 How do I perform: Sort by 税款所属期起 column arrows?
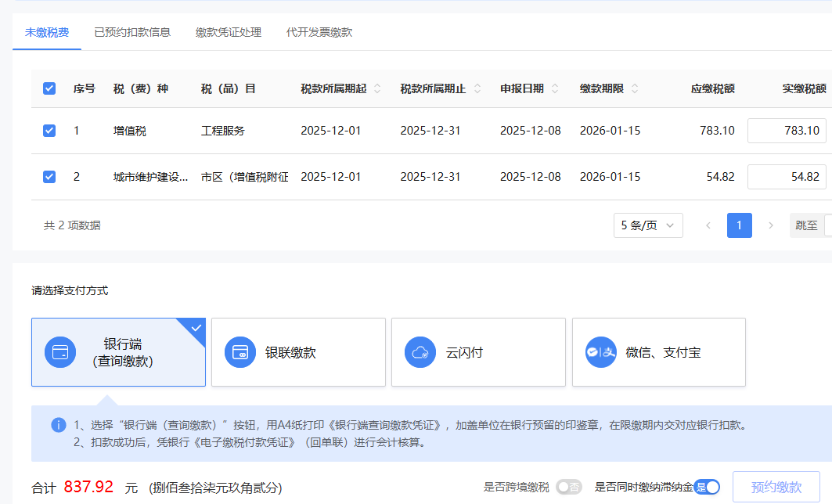pyautogui.click(x=377, y=88)
